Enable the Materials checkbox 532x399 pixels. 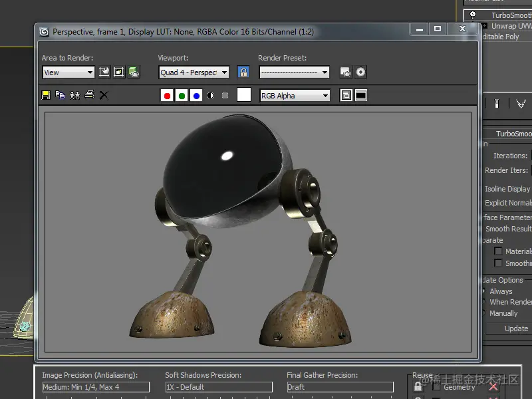498,251
